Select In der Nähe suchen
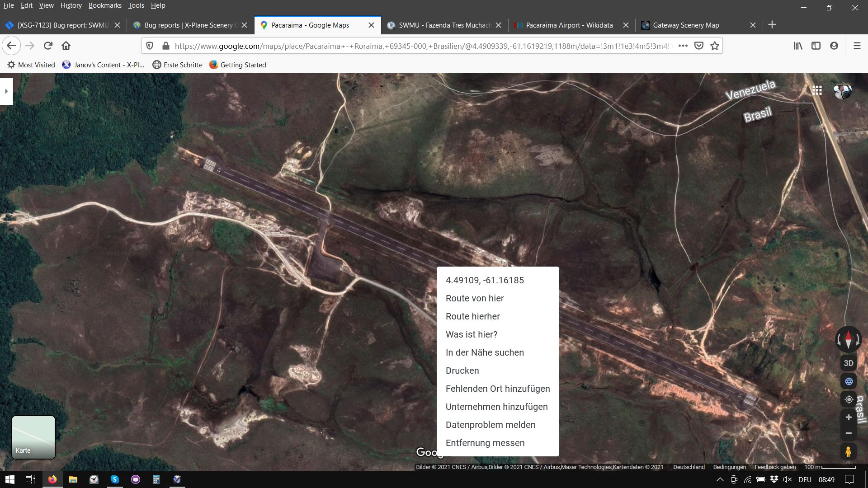Image resolution: width=868 pixels, height=488 pixels. tap(498, 352)
